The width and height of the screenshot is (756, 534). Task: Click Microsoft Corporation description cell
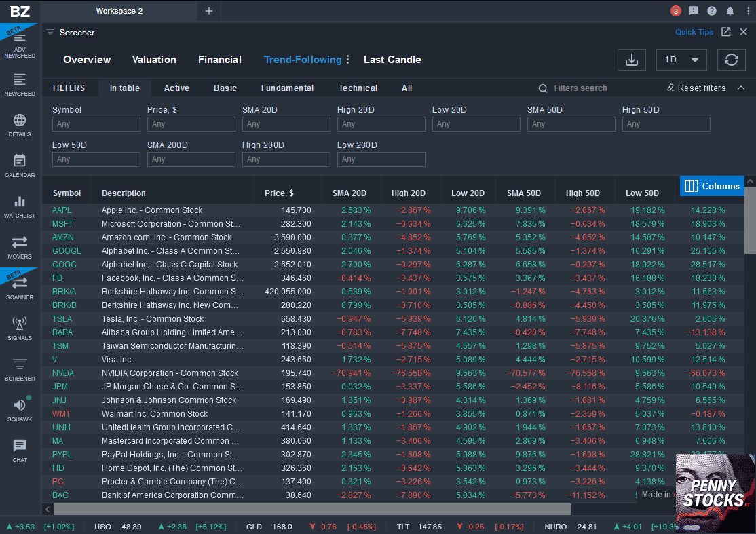click(171, 224)
